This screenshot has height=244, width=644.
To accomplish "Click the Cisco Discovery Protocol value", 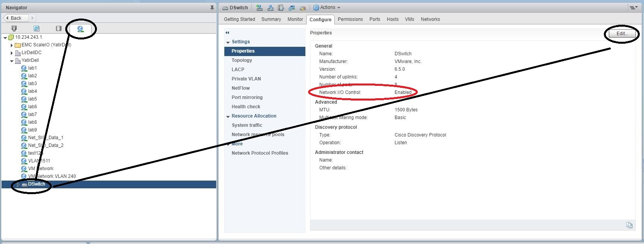I will coord(420,135).
